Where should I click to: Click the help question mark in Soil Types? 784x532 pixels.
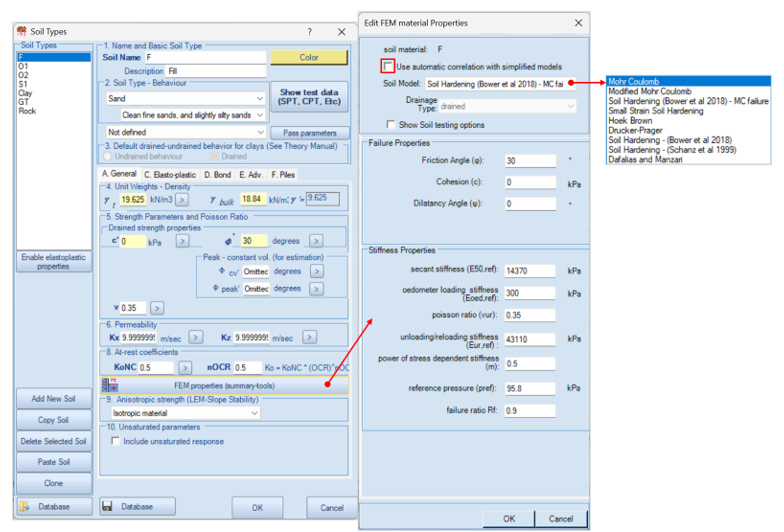click(310, 32)
